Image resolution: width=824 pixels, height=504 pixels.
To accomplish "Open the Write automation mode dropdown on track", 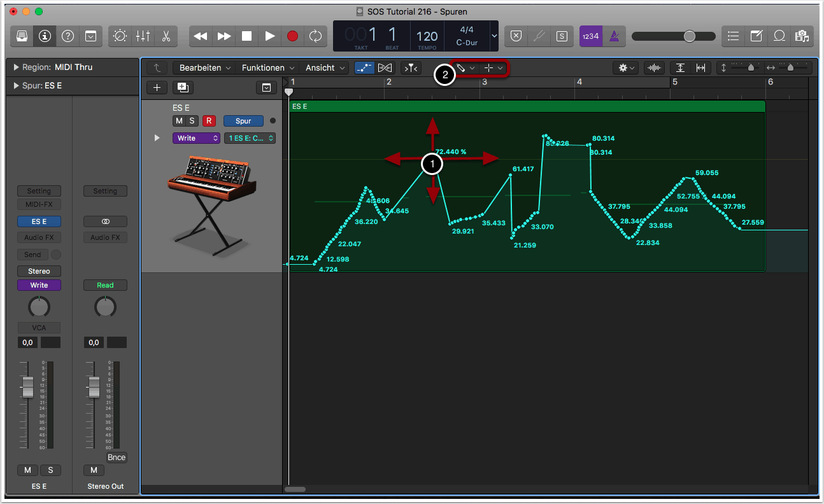I will coord(195,138).
